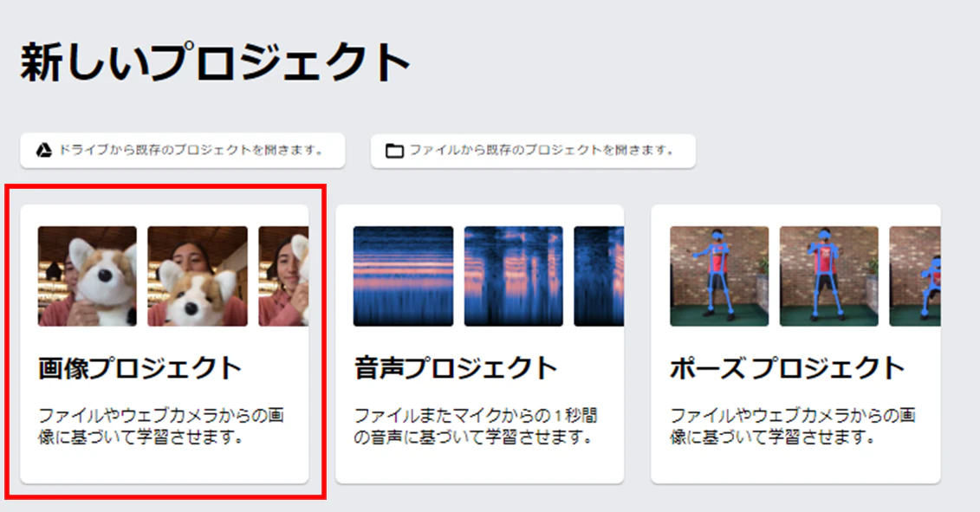Click pose project description text
The image size is (980, 512).
point(793,425)
